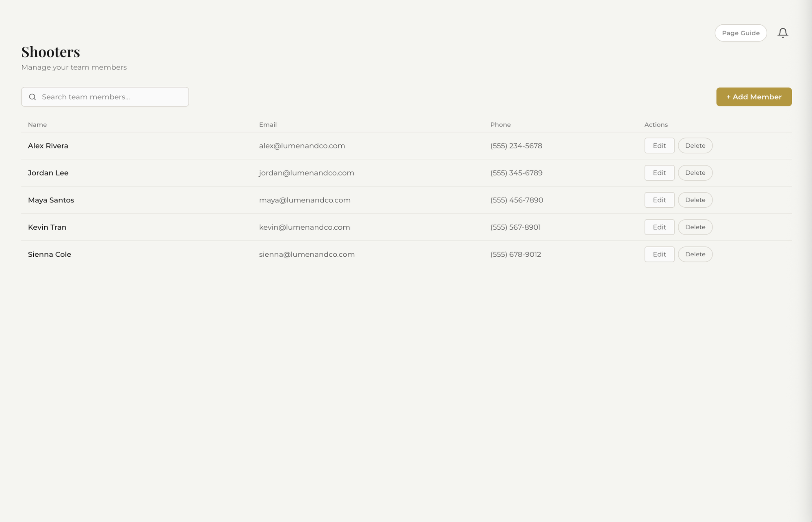Edit Maya Santos's details

point(659,200)
